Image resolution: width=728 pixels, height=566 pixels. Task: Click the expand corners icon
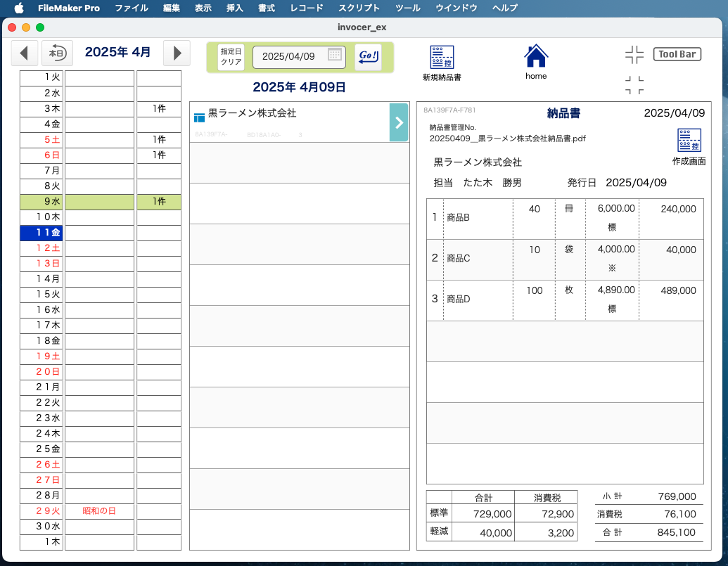coord(634,85)
